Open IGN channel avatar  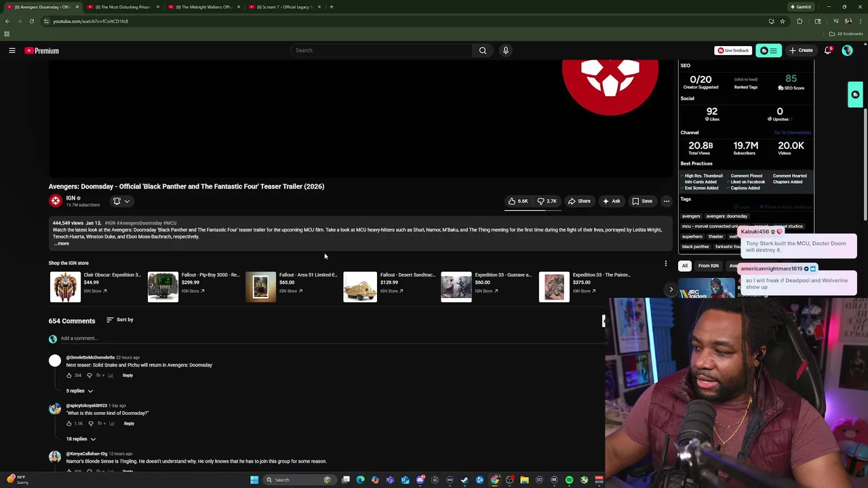[55, 201]
